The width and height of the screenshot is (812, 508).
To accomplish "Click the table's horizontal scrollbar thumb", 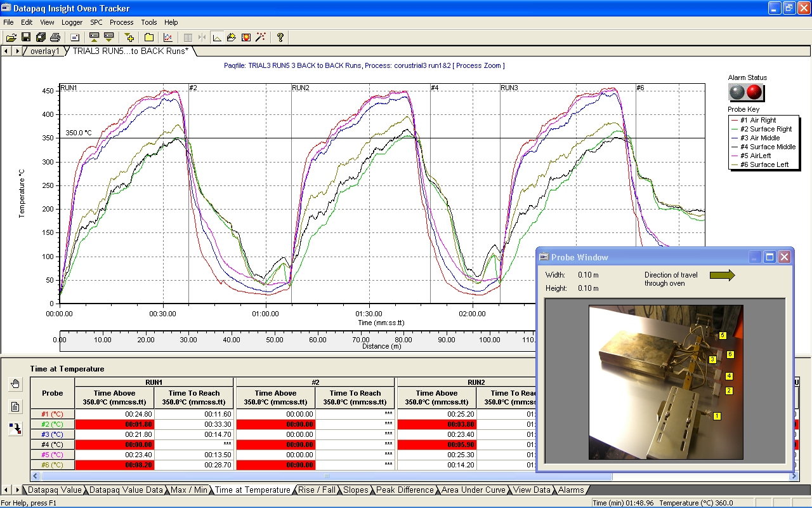I will click(327, 476).
